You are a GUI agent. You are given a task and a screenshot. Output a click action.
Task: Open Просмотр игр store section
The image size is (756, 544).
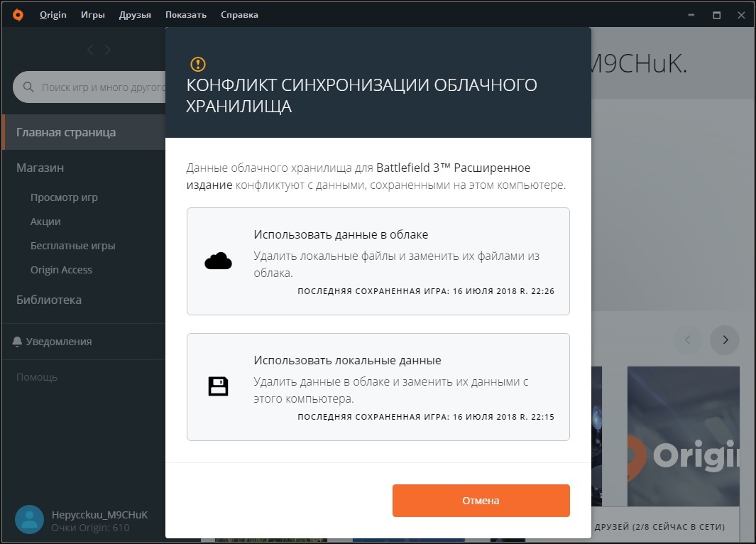64,197
